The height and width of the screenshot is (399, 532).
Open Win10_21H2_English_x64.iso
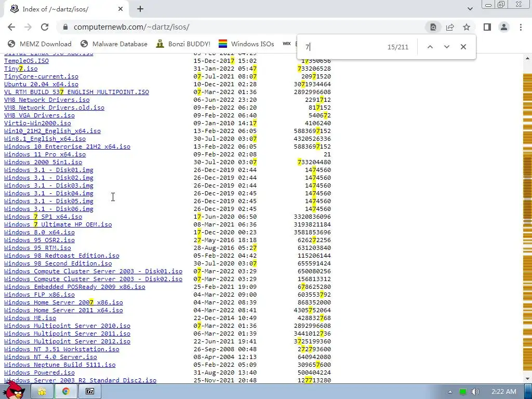(x=52, y=131)
